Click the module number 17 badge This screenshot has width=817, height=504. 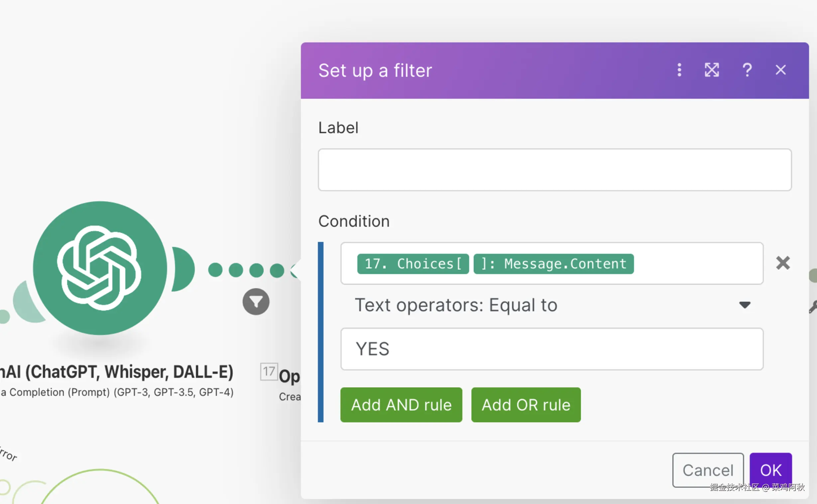[269, 371]
